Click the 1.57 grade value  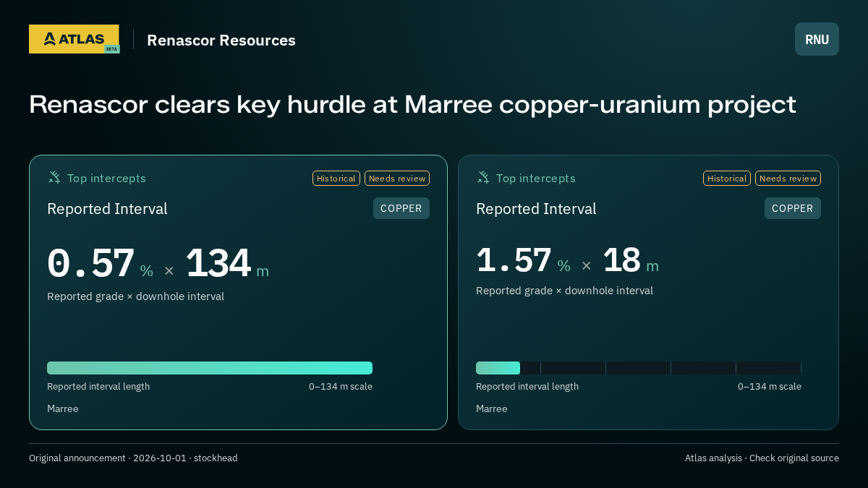[514, 260]
